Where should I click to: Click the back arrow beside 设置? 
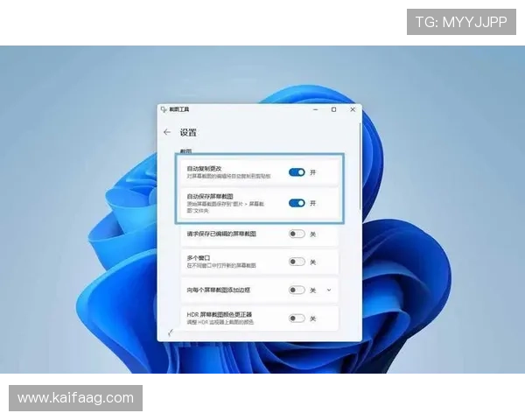(x=166, y=132)
